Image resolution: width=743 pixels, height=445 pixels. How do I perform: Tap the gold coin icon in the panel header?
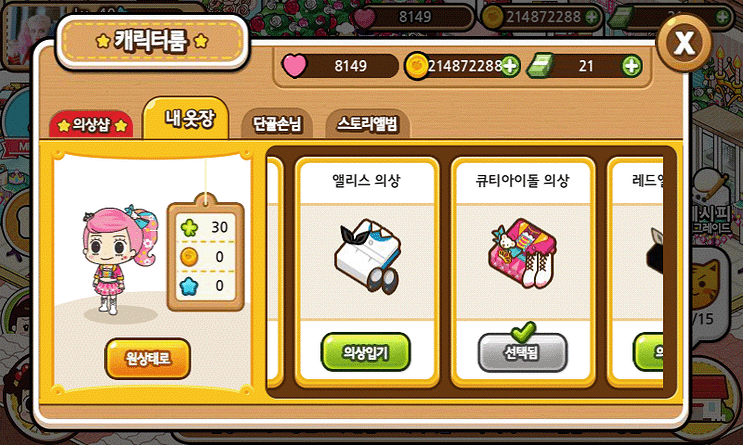416,66
